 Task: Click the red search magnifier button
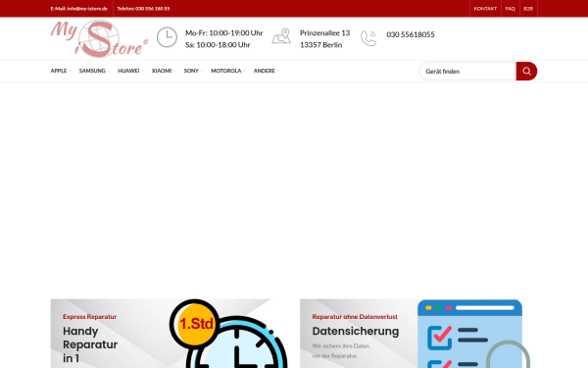(x=526, y=71)
